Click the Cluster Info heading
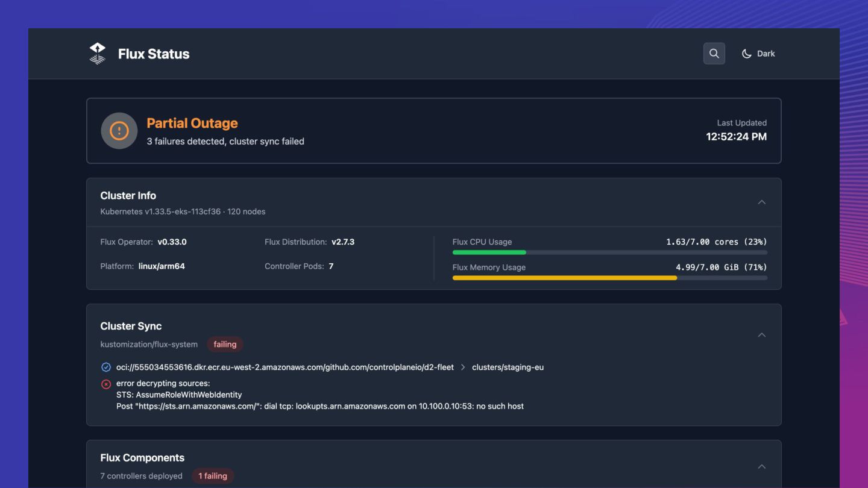Screen dimensions: 868x488 tap(128, 196)
